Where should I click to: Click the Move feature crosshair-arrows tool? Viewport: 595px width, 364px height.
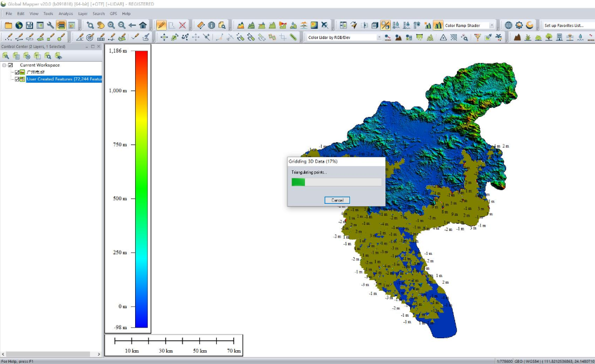point(164,37)
